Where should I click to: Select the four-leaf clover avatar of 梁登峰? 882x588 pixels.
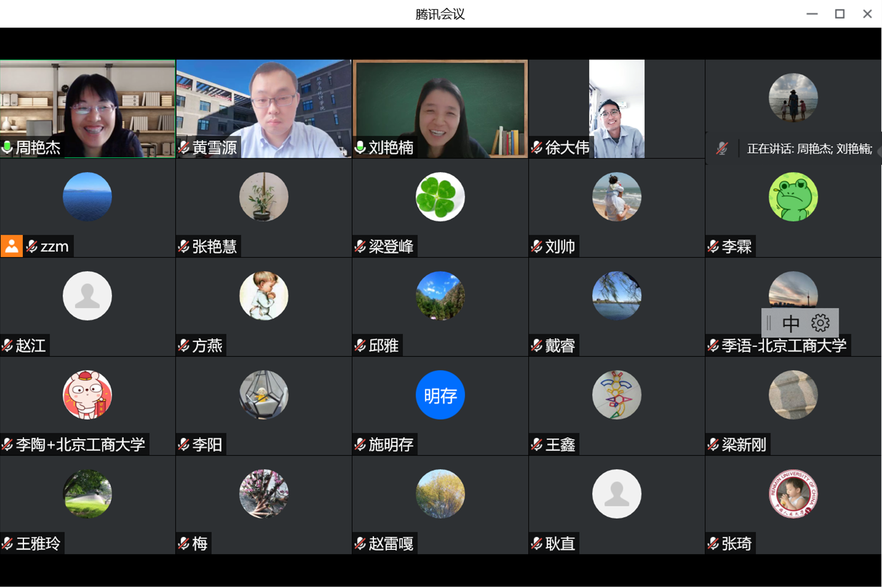pyautogui.click(x=440, y=197)
